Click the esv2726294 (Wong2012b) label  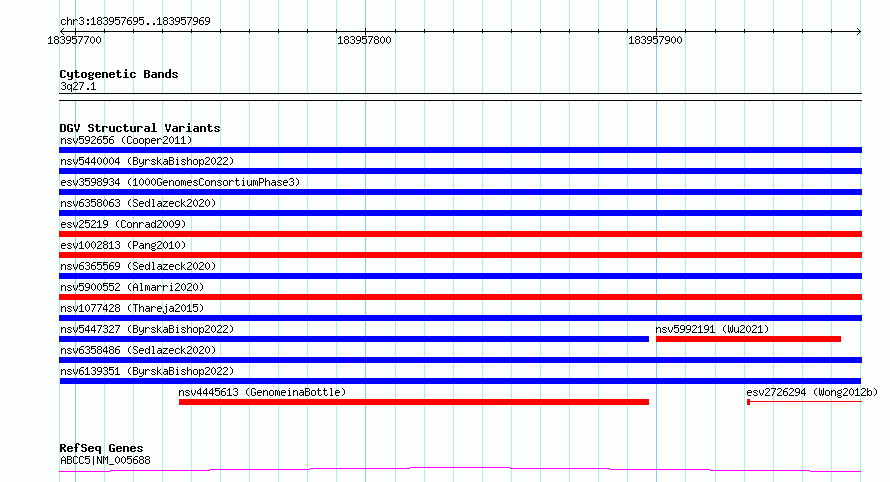click(812, 392)
